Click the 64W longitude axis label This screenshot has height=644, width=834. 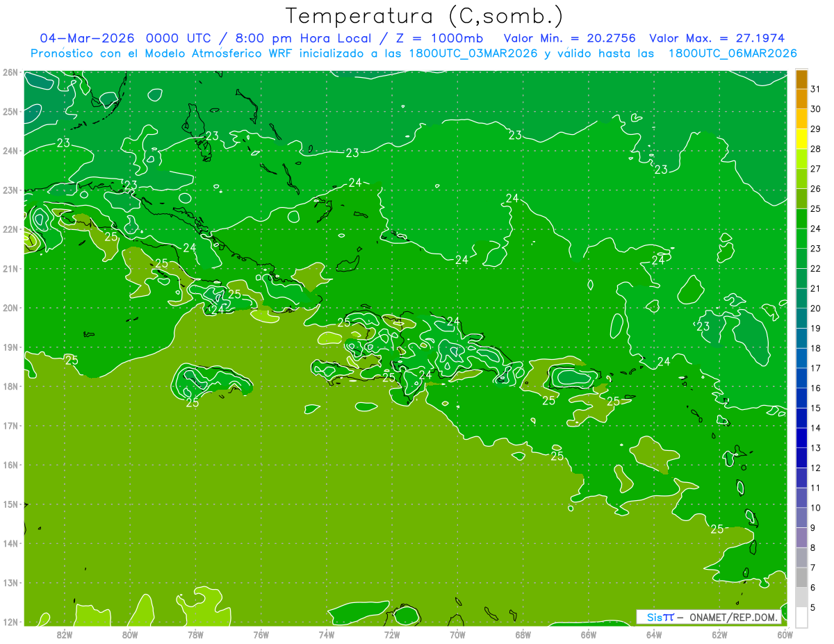654,634
